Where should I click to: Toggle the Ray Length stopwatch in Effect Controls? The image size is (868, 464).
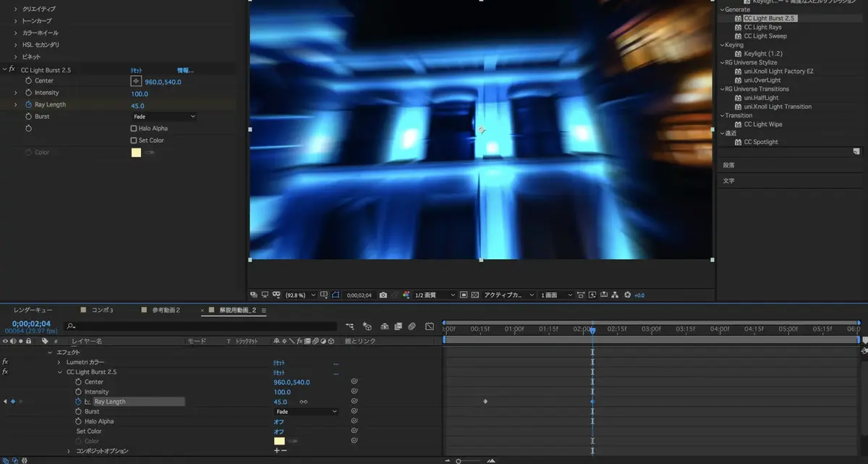point(28,105)
